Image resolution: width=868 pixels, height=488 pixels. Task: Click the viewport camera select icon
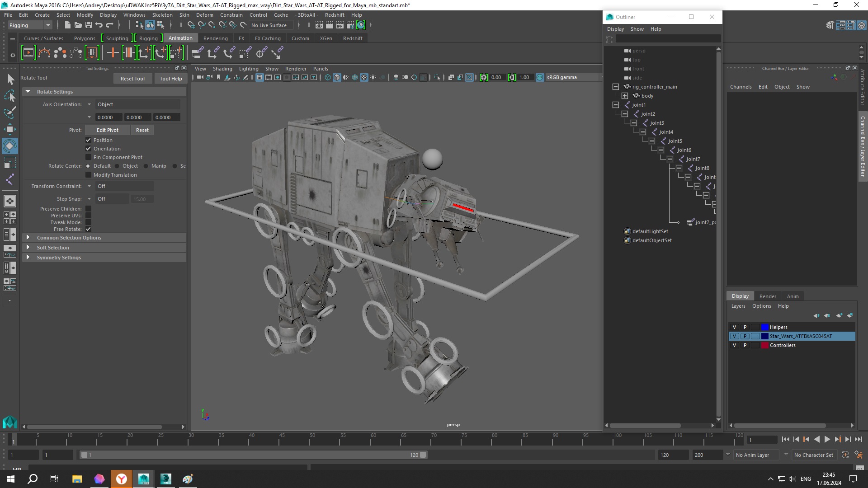pyautogui.click(x=200, y=77)
